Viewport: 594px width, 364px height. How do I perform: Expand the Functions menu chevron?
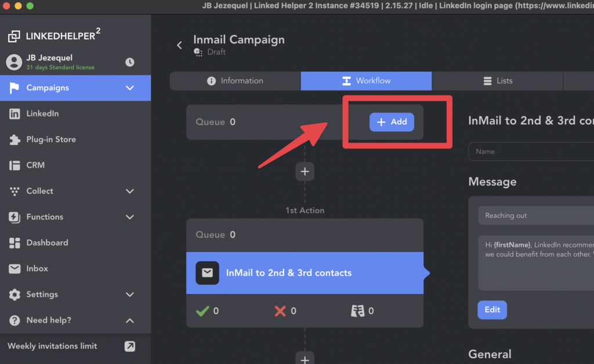pos(130,217)
